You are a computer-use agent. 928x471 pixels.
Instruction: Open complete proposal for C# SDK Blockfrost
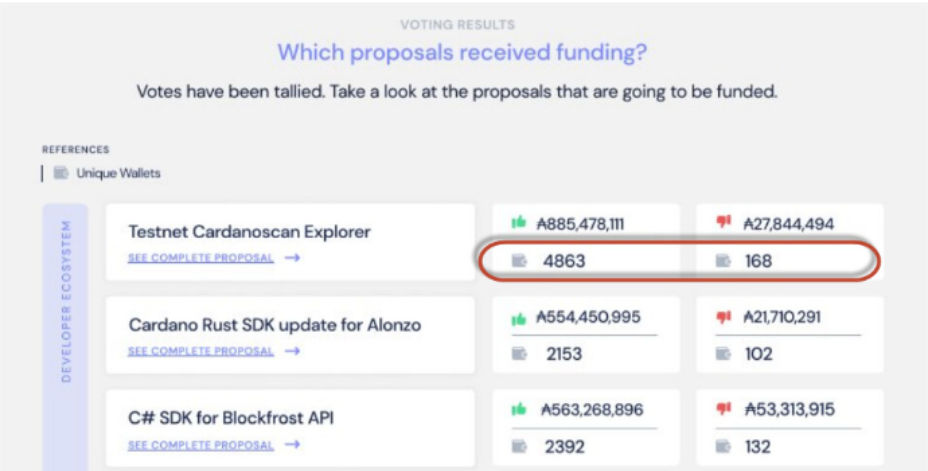[200, 445]
